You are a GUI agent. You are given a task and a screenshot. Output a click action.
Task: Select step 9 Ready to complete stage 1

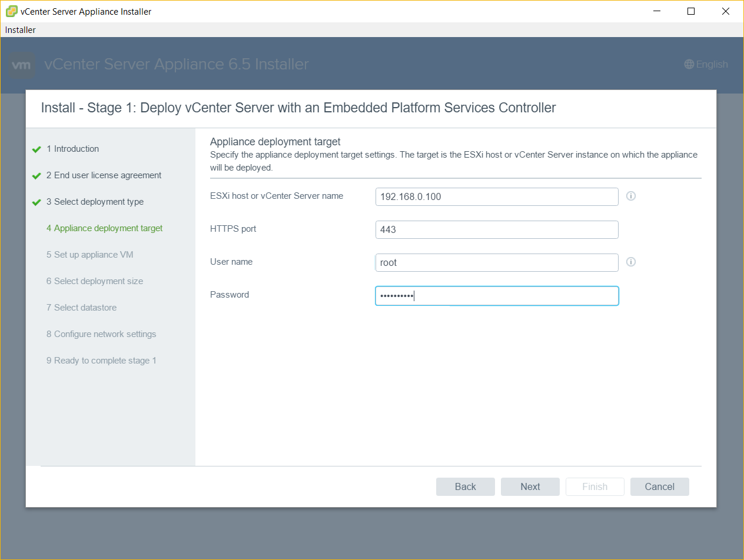102,361
